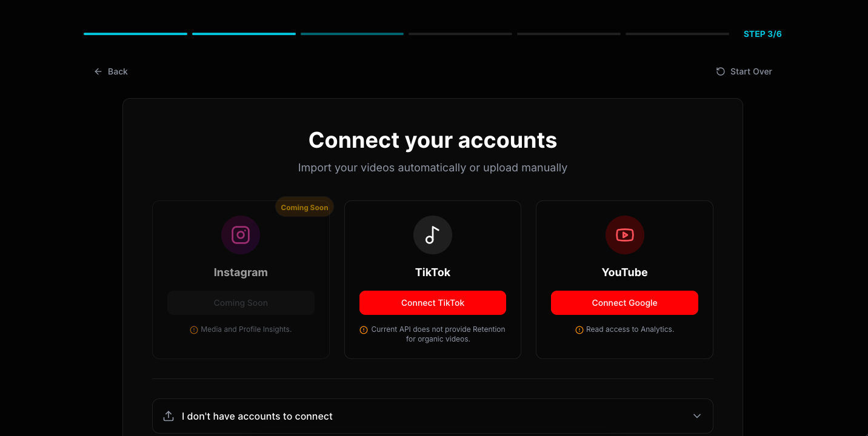868x436 pixels.
Task: Click the Start Over refresh icon
Action: pyautogui.click(x=721, y=71)
